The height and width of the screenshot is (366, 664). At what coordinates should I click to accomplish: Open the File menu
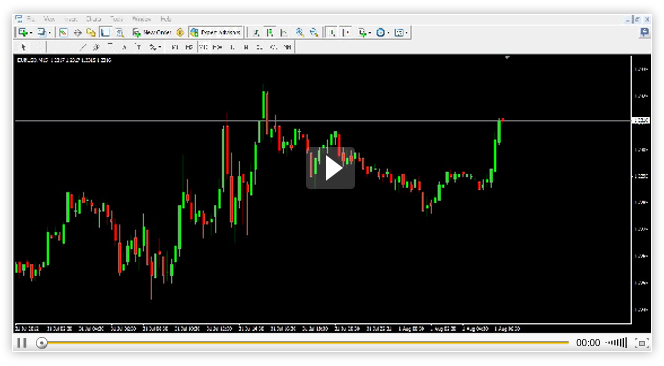click(31, 19)
